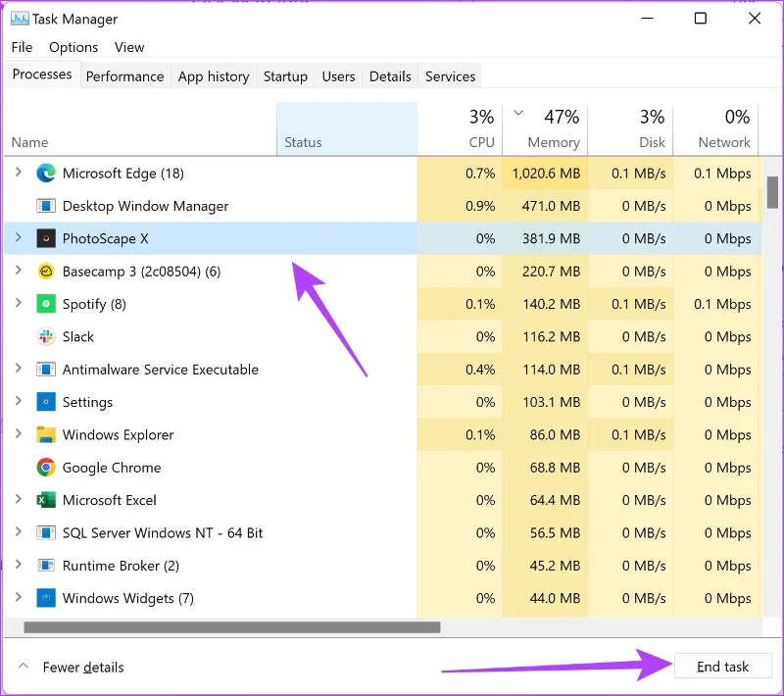Select the Desktop Window Manager process name
This screenshot has width=784, height=696.
pyautogui.click(x=145, y=207)
